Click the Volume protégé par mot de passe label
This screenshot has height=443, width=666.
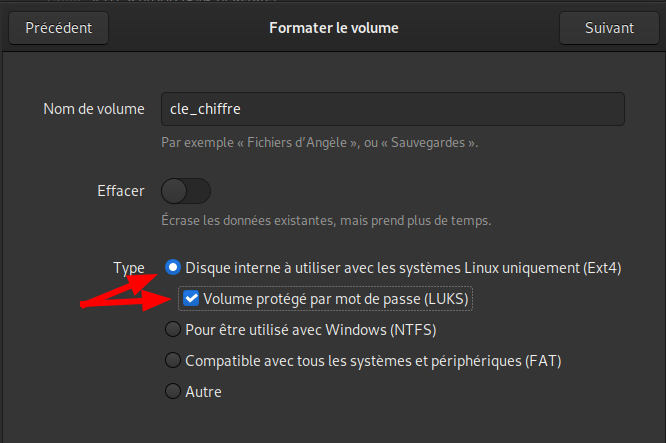336,299
